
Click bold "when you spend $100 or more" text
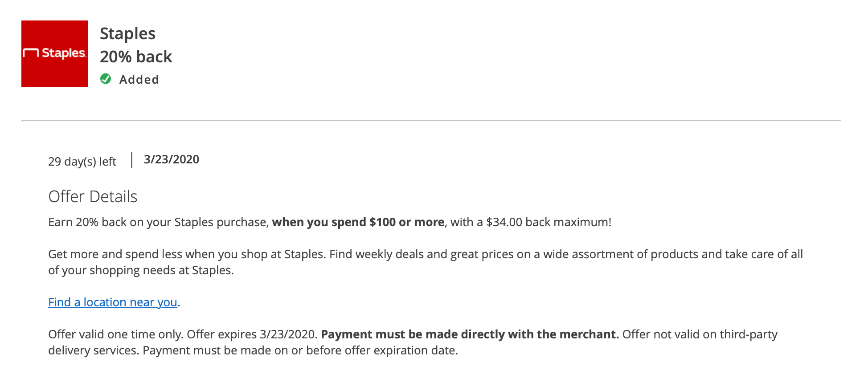[x=358, y=222]
